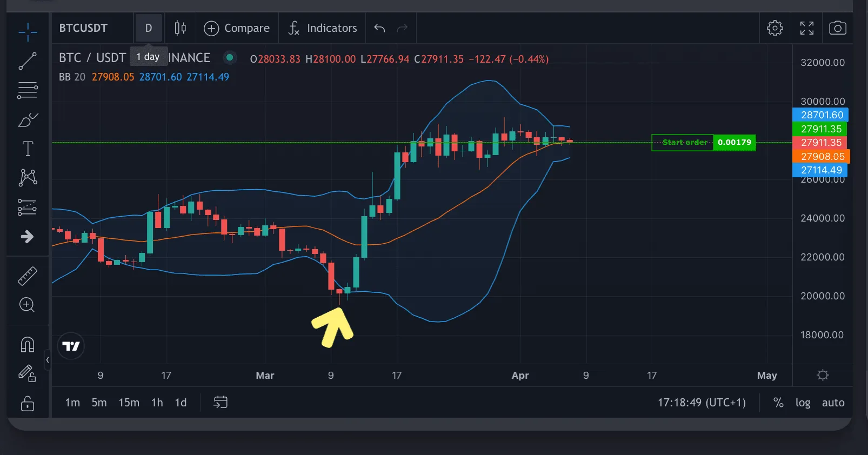Open the Indicators dialog
Image resolution: width=868 pixels, height=455 pixels.
[322, 28]
